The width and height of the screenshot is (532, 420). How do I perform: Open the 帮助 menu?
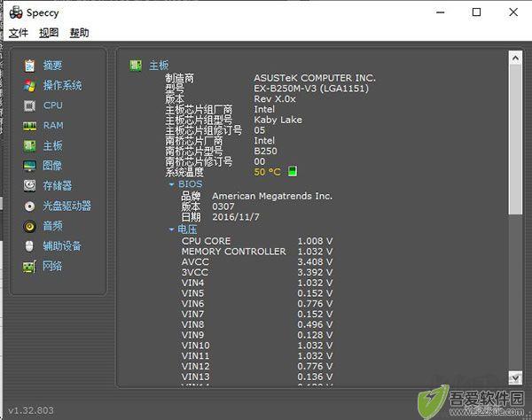(80, 33)
